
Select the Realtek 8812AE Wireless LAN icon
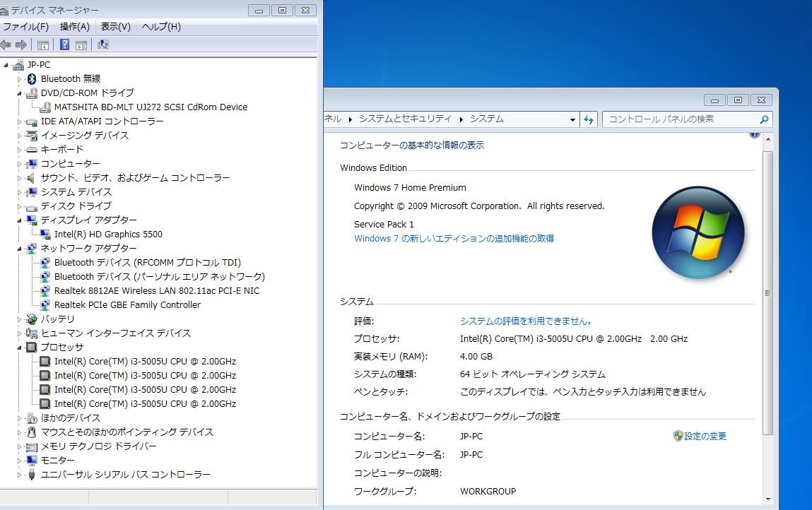(x=45, y=291)
